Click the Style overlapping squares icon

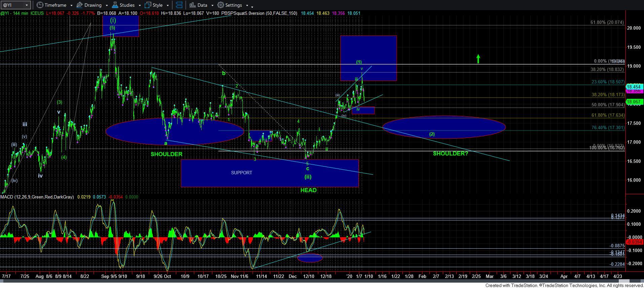pyautogui.click(x=148, y=5)
